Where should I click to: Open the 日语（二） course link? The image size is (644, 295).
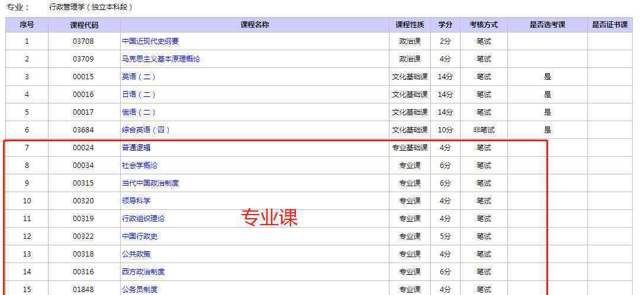coord(139,95)
